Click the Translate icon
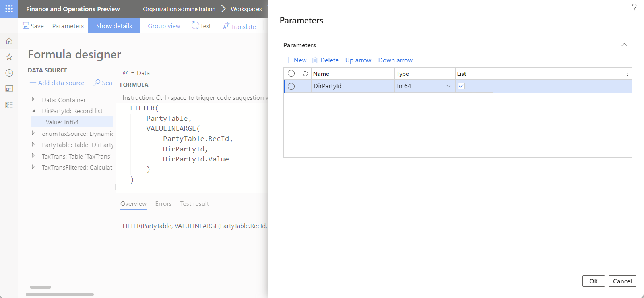Image resolution: width=644 pixels, height=298 pixels. pos(226,26)
